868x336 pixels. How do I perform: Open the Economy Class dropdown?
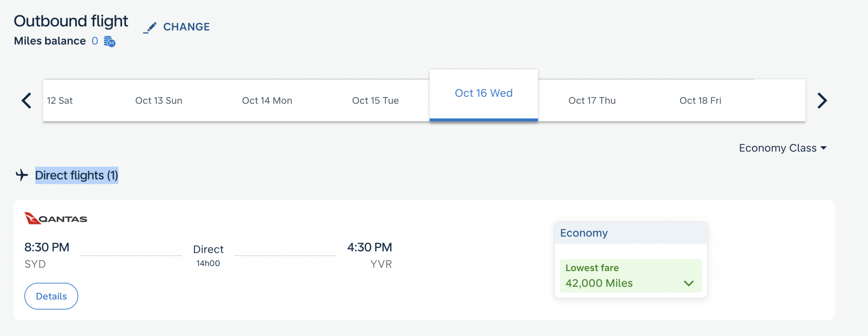pos(783,148)
